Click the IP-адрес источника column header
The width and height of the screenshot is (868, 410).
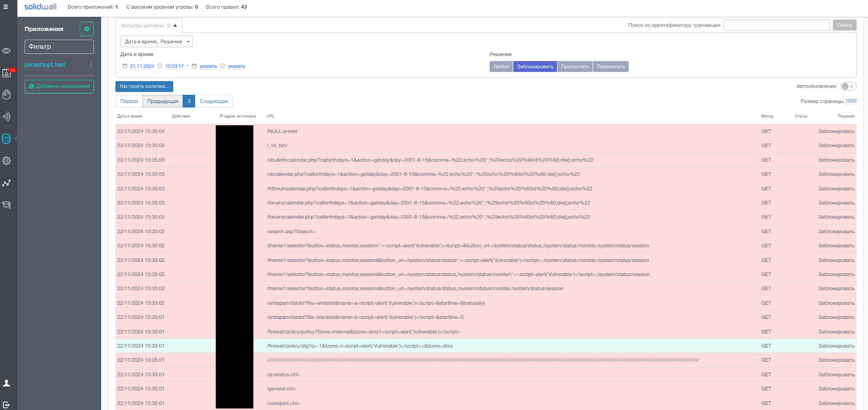[238, 116]
